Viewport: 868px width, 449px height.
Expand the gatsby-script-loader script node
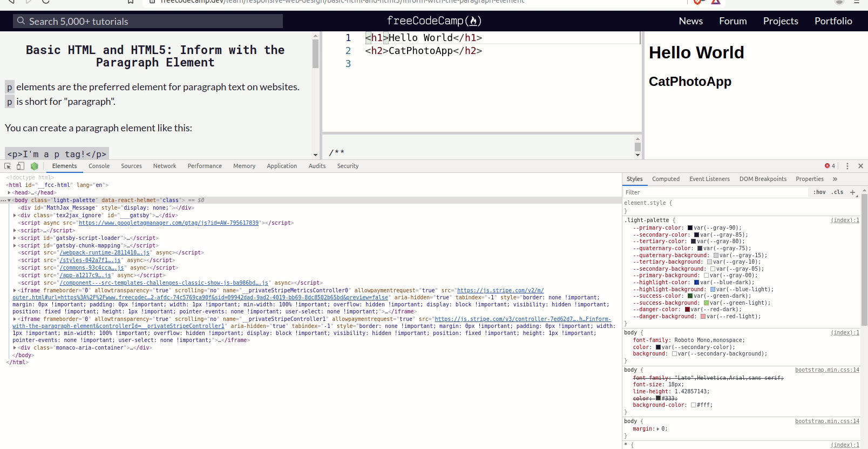click(x=15, y=238)
